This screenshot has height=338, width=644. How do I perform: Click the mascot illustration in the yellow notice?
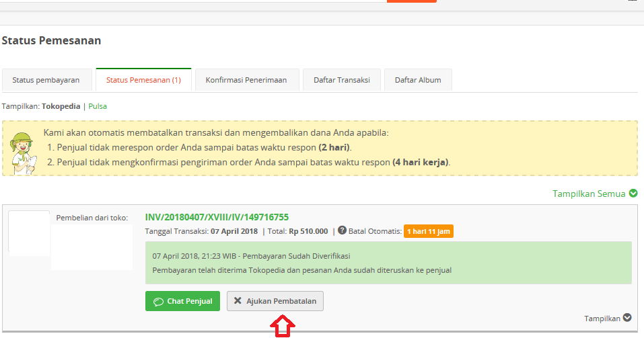pos(23,153)
